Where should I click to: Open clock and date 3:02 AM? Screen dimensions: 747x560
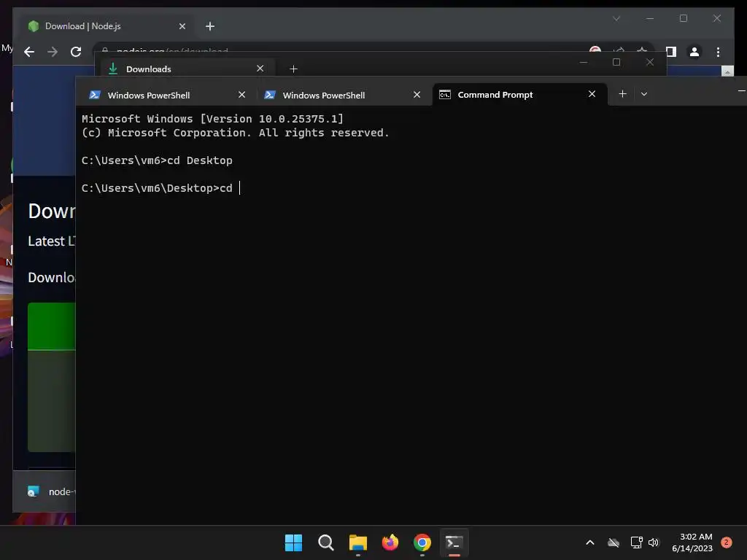692,542
